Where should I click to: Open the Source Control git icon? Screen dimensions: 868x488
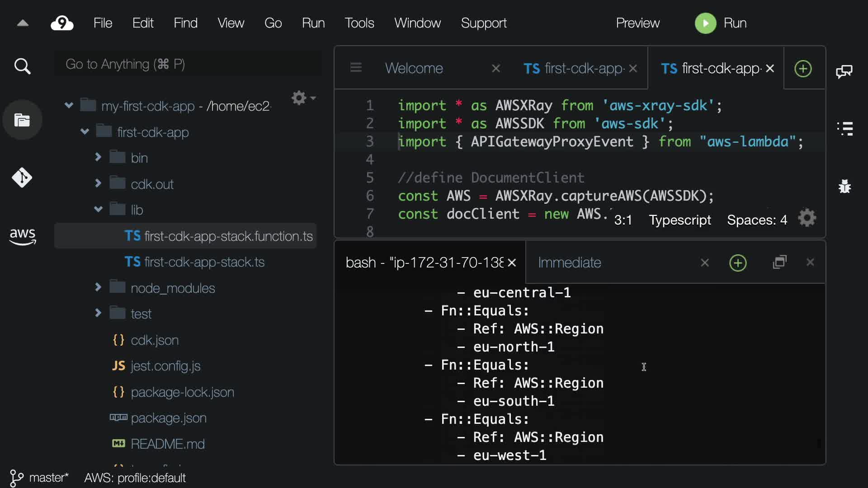pos(22,178)
